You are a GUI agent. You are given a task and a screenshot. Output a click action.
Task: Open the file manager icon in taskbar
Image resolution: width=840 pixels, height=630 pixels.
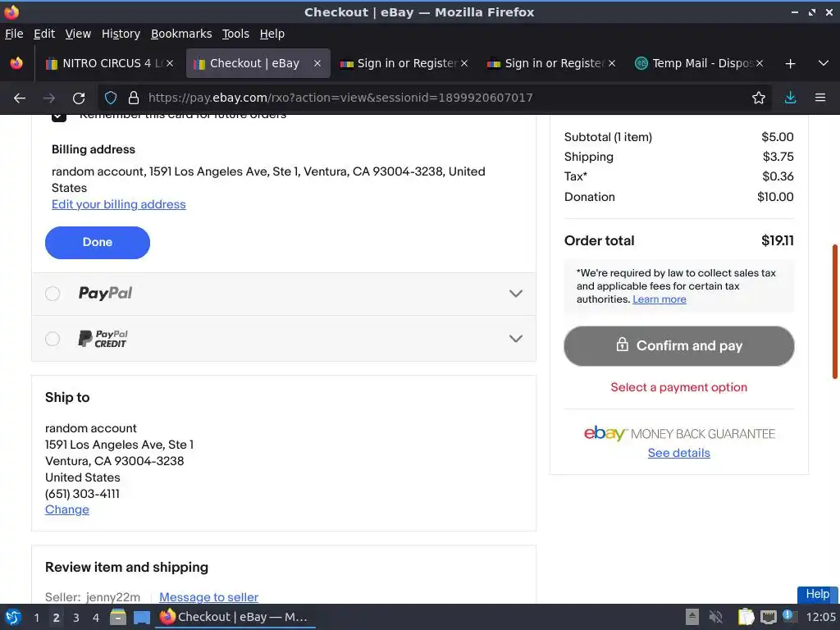pos(118,617)
